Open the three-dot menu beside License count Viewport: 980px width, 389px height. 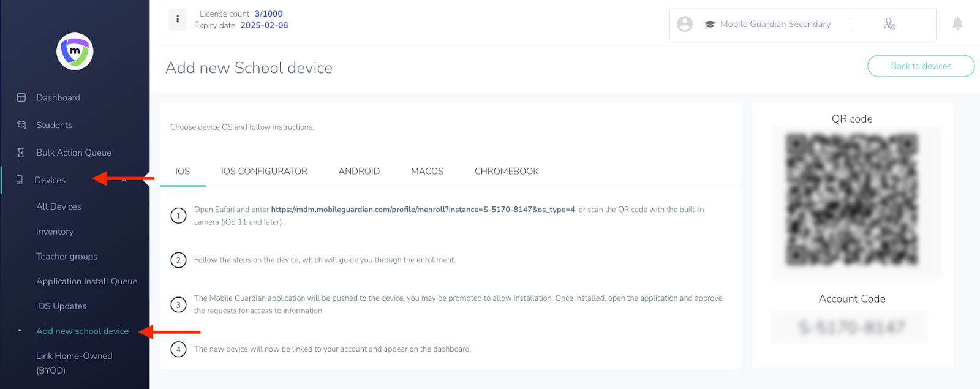pyautogui.click(x=178, y=19)
